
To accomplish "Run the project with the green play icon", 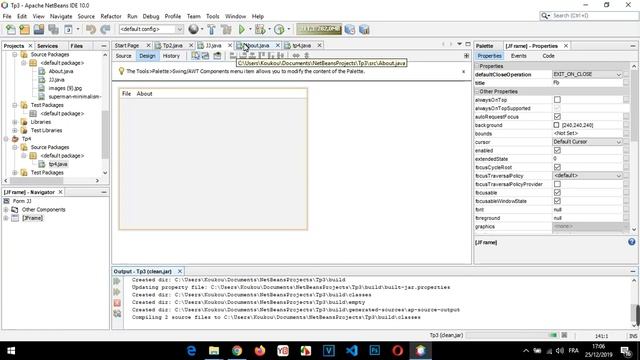I will (242, 29).
